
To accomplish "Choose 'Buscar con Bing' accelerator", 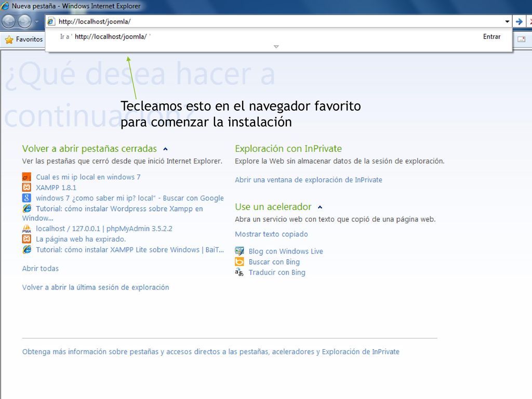I will point(274,262).
